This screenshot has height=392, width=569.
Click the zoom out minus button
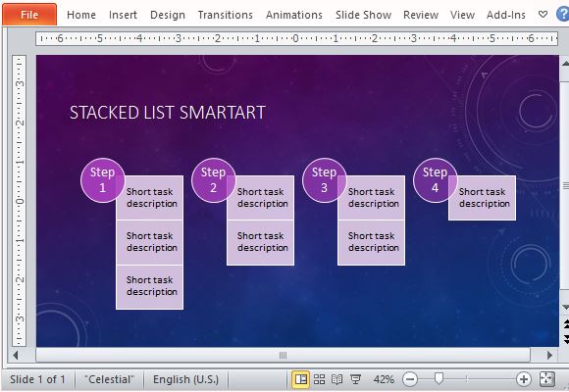(410, 379)
